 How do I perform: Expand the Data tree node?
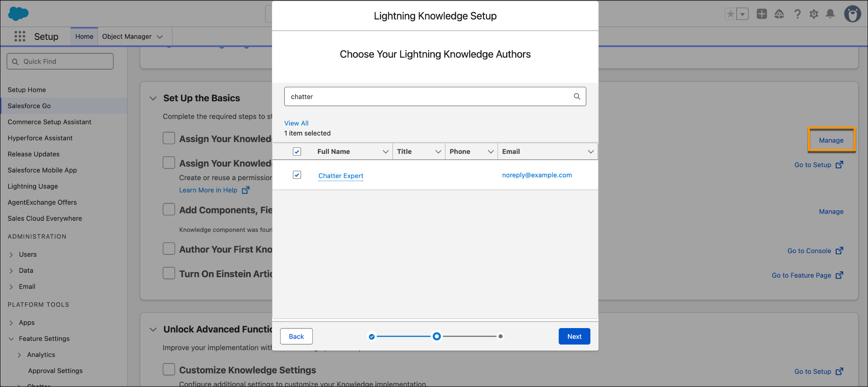pyautogui.click(x=11, y=271)
